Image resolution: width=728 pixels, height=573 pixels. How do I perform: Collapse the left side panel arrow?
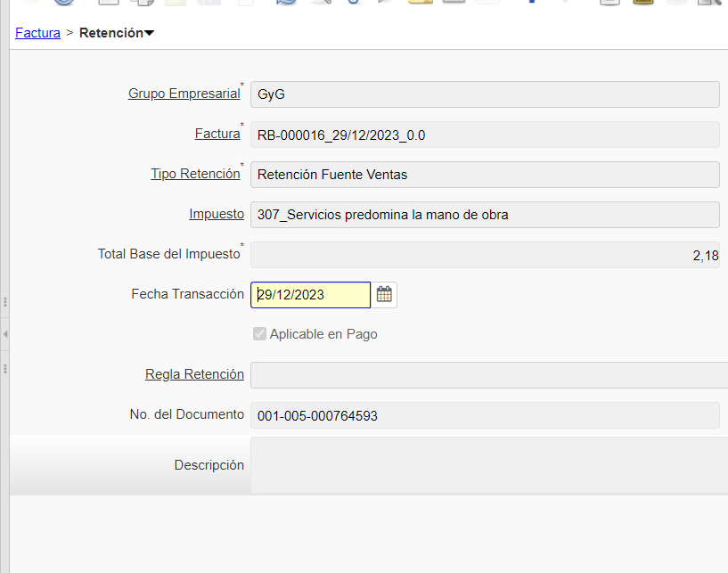(x=5, y=333)
